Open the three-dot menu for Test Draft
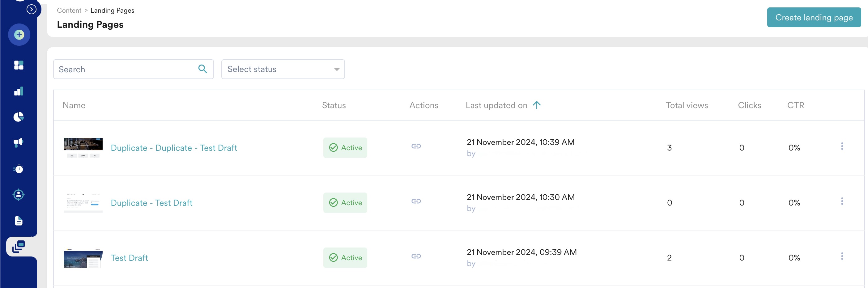 [842, 256]
